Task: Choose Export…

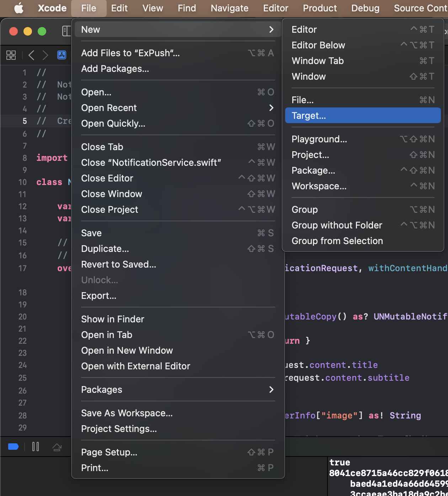Action: pos(178,296)
